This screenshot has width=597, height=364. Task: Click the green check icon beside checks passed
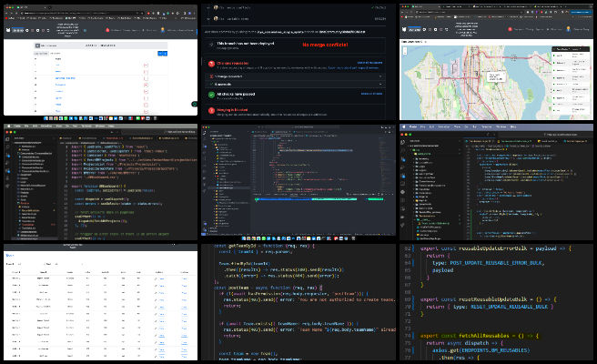[210, 94]
